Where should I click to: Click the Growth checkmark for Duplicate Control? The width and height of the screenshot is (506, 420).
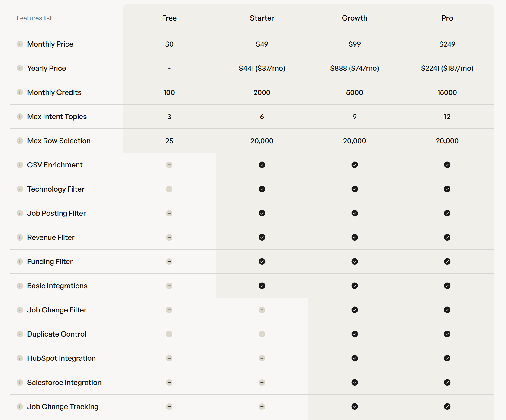point(355,334)
